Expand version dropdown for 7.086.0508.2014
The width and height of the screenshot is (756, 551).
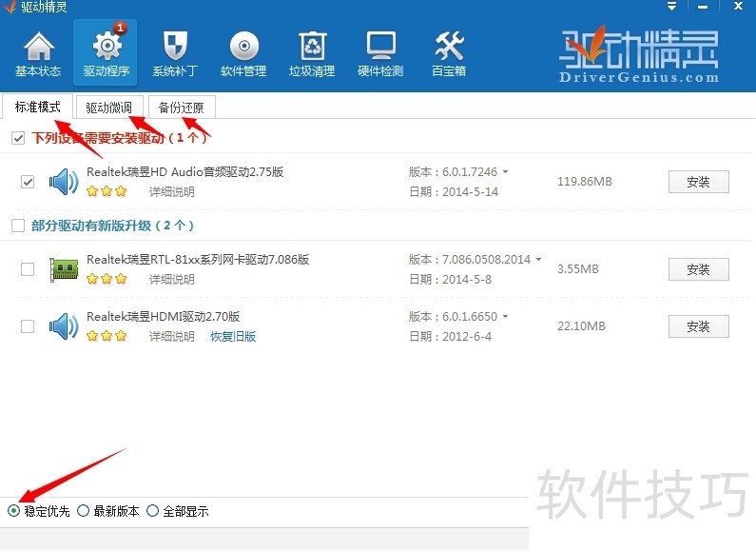538,260
